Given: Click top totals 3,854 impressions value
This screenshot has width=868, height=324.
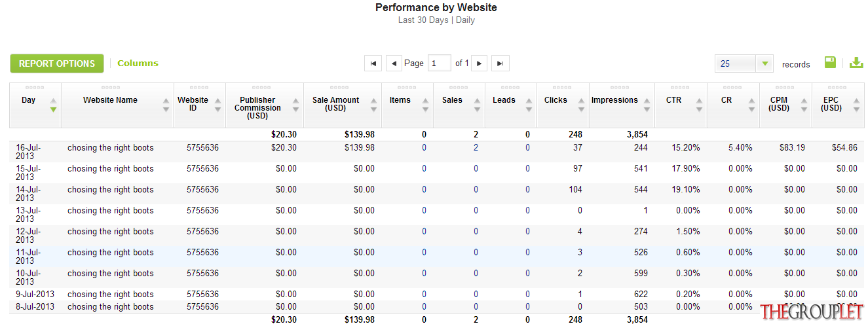Looking at the screenshot, I should [637, 135].
